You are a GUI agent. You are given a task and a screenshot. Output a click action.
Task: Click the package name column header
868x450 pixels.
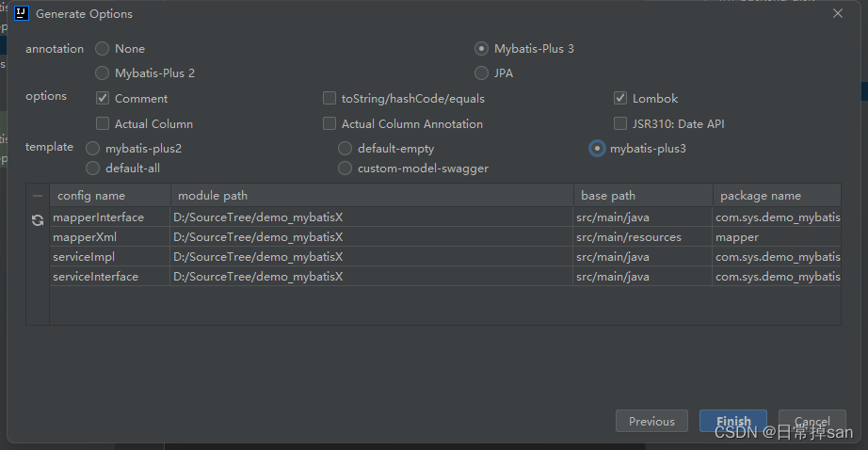coord(777,196)
